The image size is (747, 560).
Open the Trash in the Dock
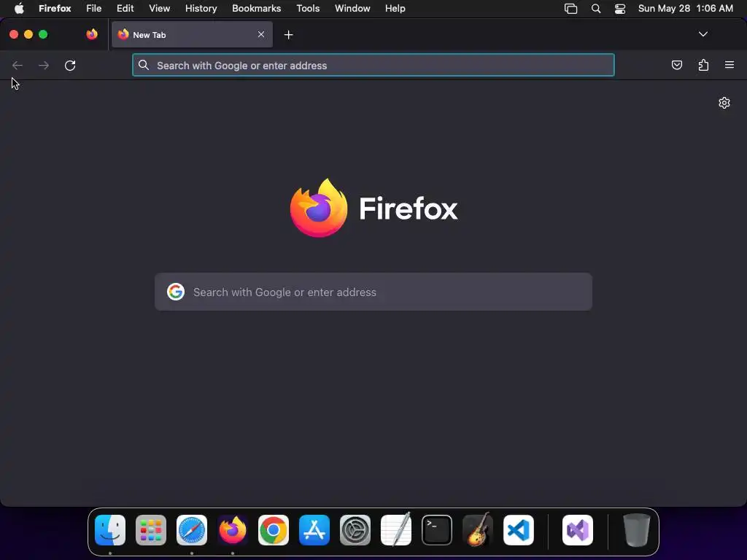[636, 530]
